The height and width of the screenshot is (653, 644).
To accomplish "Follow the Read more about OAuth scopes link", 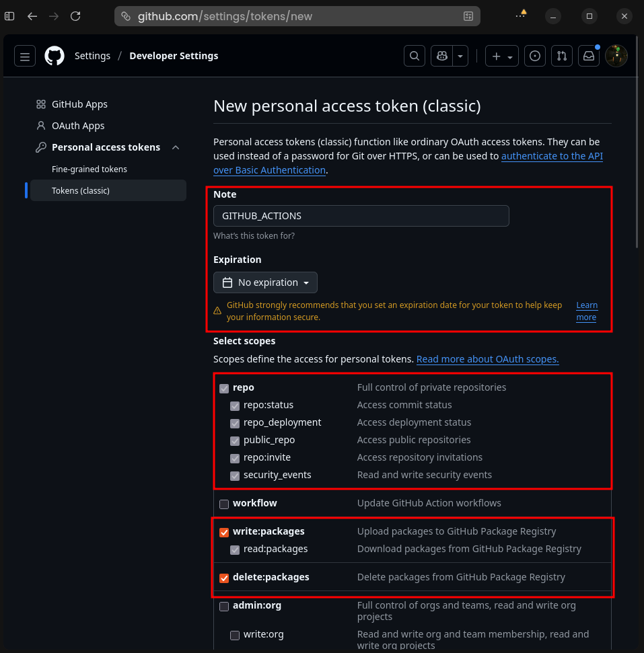I will tap(487, 358).
